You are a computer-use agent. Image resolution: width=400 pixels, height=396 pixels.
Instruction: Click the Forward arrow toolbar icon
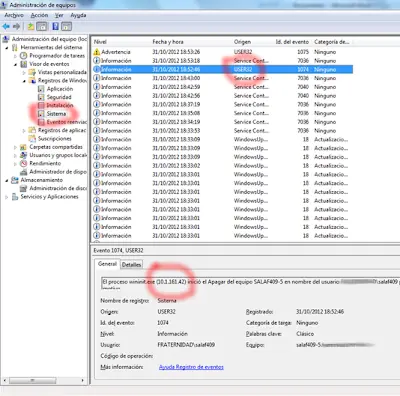point(16,26)
